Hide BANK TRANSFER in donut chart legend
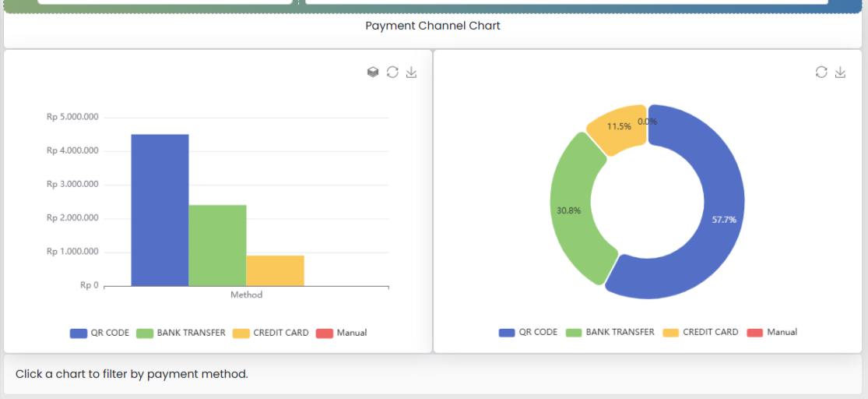 point(610,332)
